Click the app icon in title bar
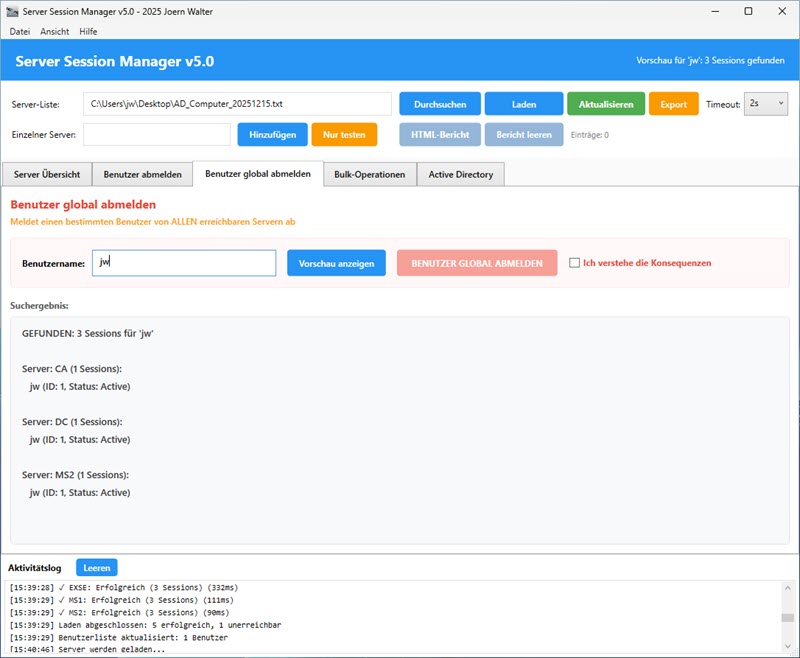This screenshot has height=658, width=800. tap(13, 11)
